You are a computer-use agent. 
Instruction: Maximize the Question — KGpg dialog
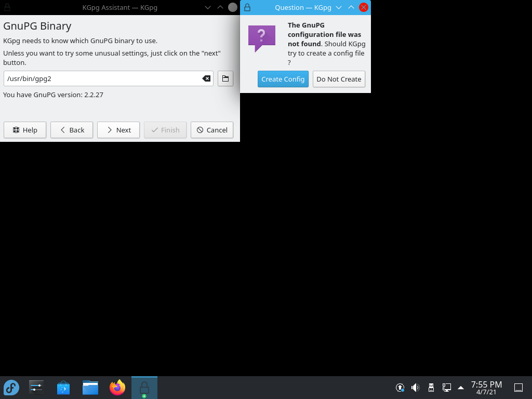pos(351,7)
